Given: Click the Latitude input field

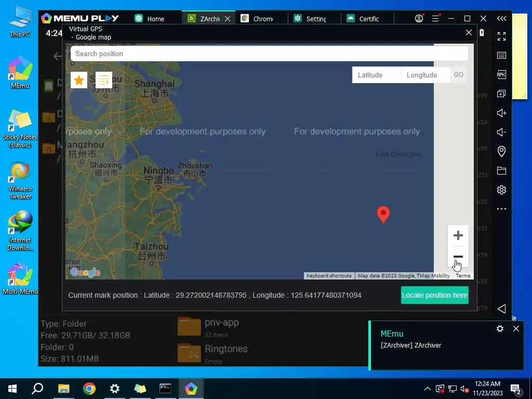Looking at the screenshot, I should (377, 75).
